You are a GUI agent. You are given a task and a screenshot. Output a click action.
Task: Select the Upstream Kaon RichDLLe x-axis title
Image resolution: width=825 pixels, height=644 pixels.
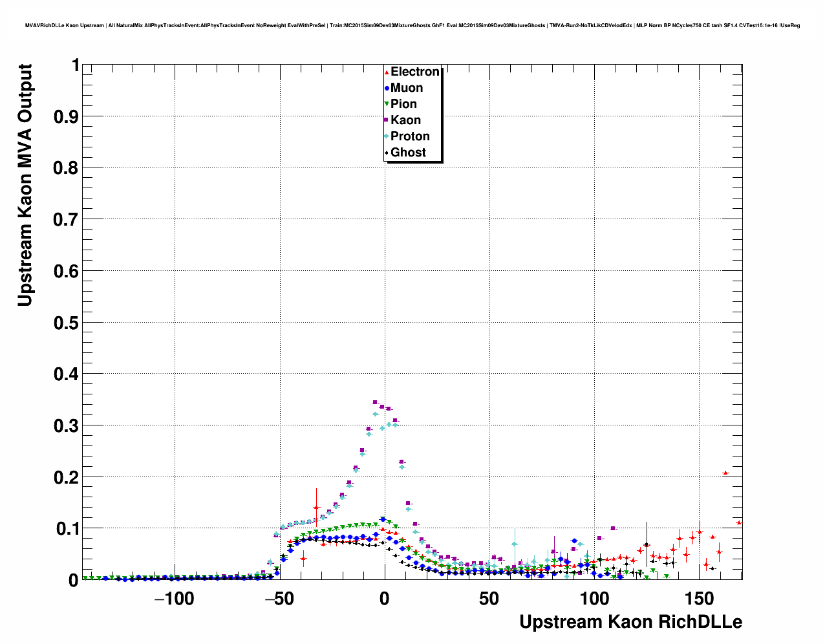631,622
